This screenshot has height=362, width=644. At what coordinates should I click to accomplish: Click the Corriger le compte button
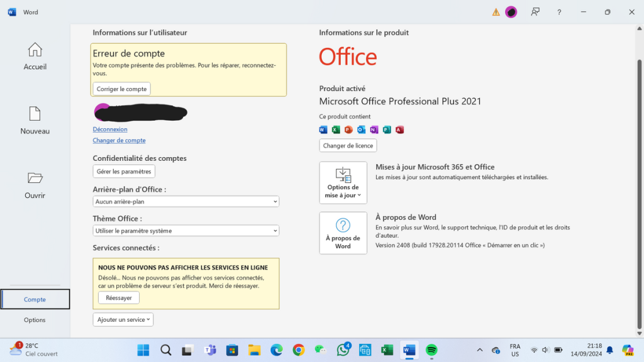(122, 89)
